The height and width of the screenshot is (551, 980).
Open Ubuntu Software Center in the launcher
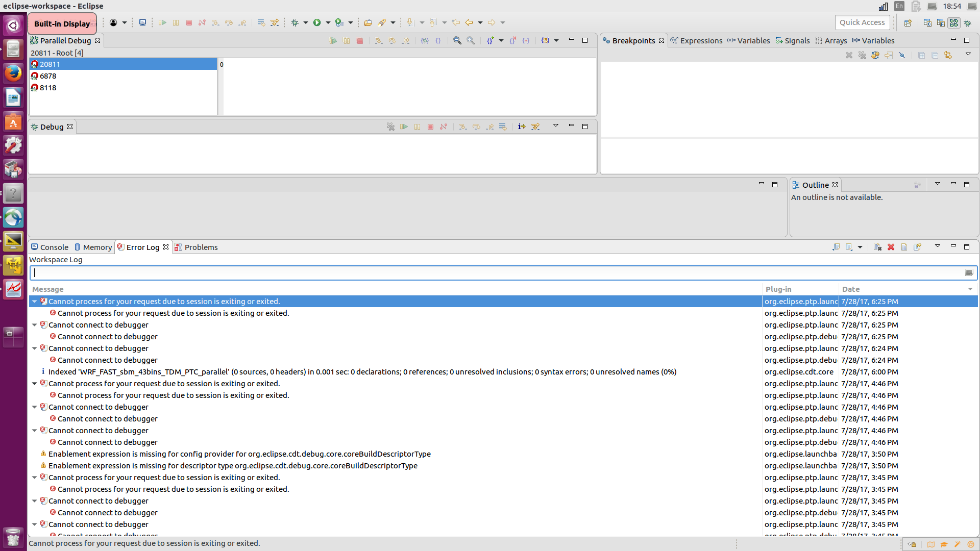coord(13,121)
